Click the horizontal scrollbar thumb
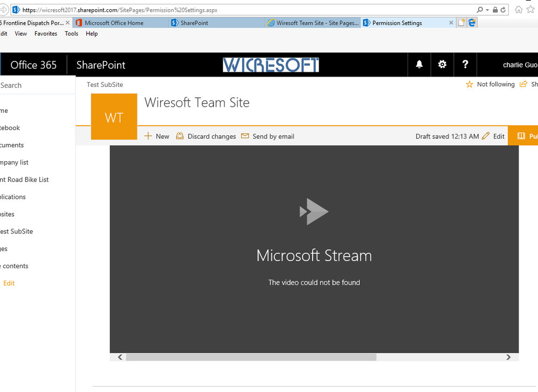 251,357
